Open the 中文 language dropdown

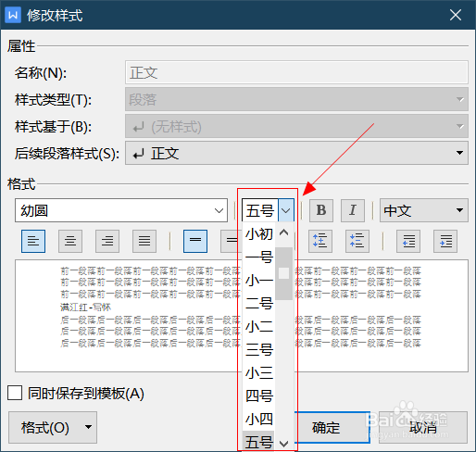point(424,210)
